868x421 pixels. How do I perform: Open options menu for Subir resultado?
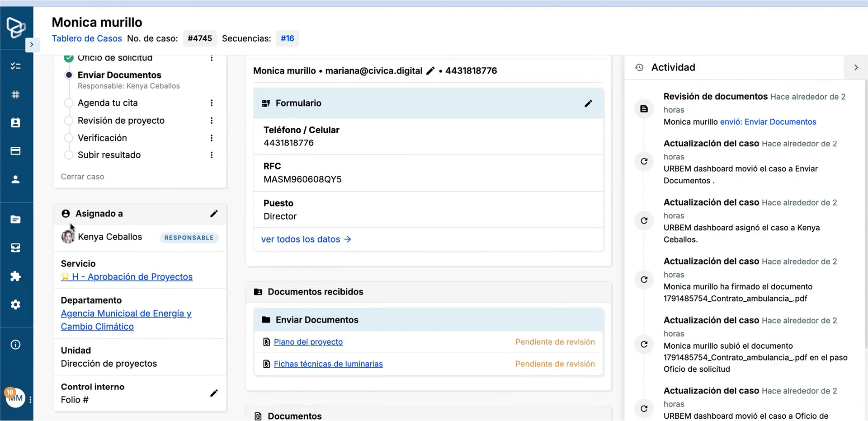click(212, 155)
